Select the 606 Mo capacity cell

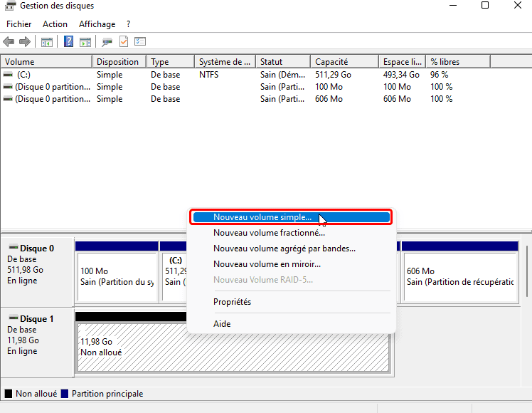pos(329,99)
